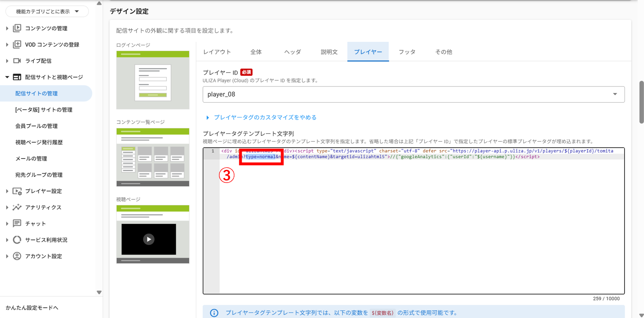Click the プレイヤー設定 icon in sidebar
Screen dimensions: 644x318
click(x=17, y=191)
